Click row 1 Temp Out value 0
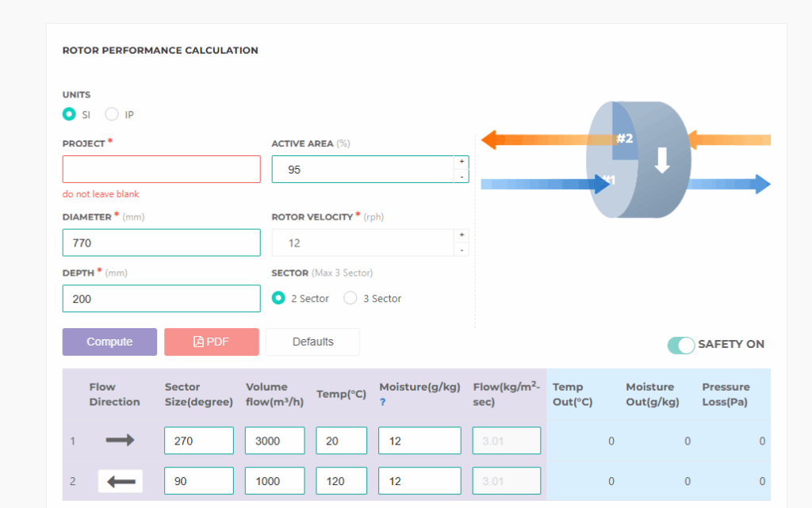The width and height of the screenshot is (812, 508). pos(611,441)
